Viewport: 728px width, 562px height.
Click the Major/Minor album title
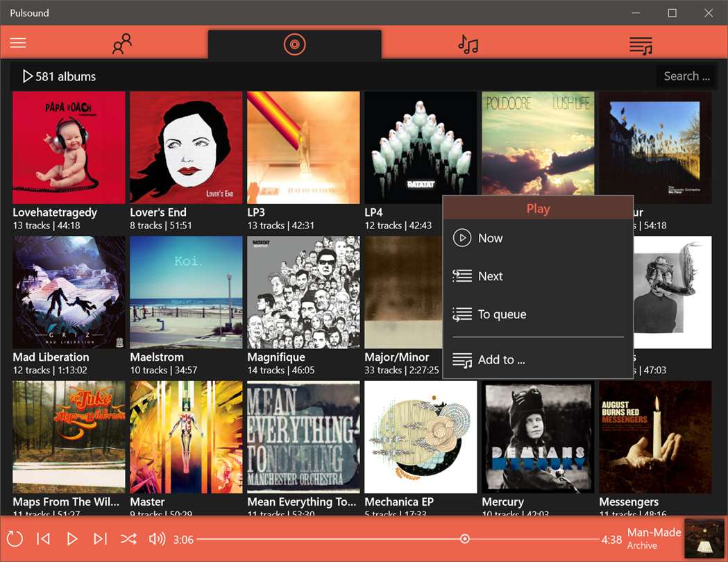coord(396,357)
